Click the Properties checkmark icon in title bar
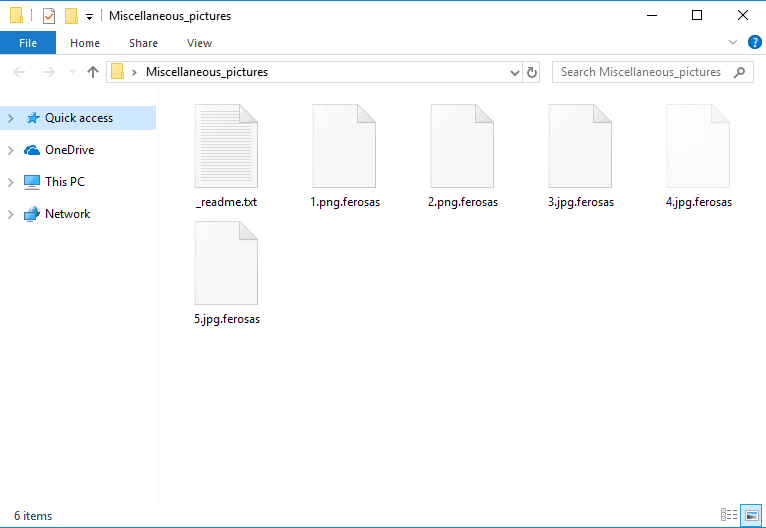This screenshot has height=528, width=766. [49, 16]
